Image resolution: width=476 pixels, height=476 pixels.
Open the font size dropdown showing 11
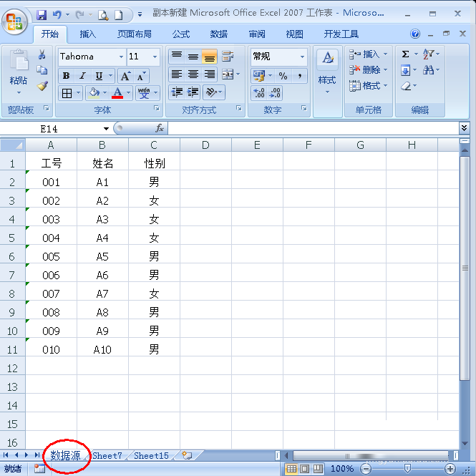tap(155, 57)
